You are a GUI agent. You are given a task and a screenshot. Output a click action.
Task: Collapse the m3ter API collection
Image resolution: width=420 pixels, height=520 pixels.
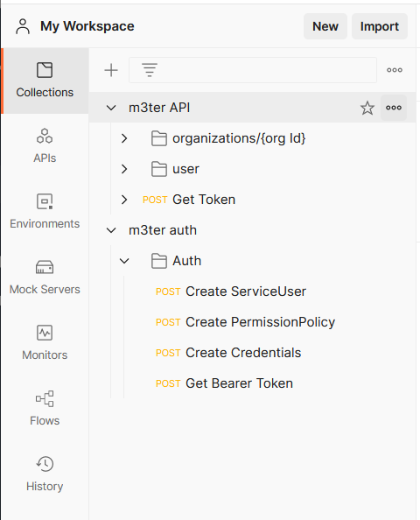coord(111,108)
